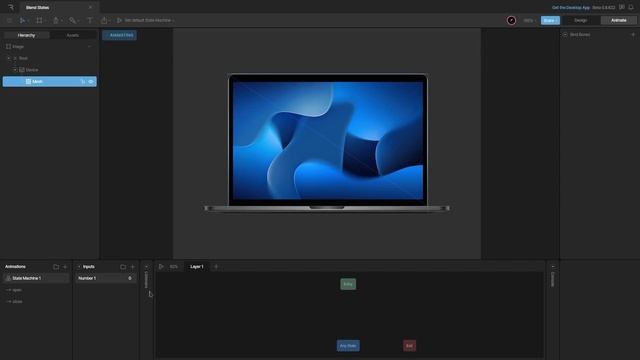Edit the Number 1 value field
Image resolution: width=640 pixels, height=360 pixels.
tap(129, 278)
